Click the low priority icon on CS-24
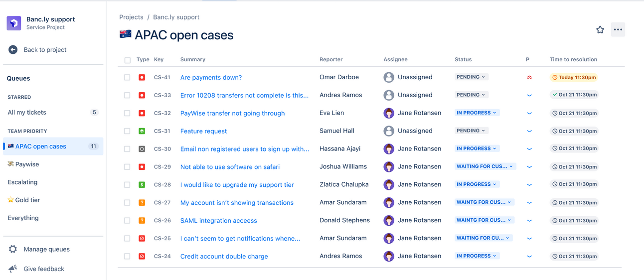The height and width of the screenshot is (280, 644). [529, 257]
